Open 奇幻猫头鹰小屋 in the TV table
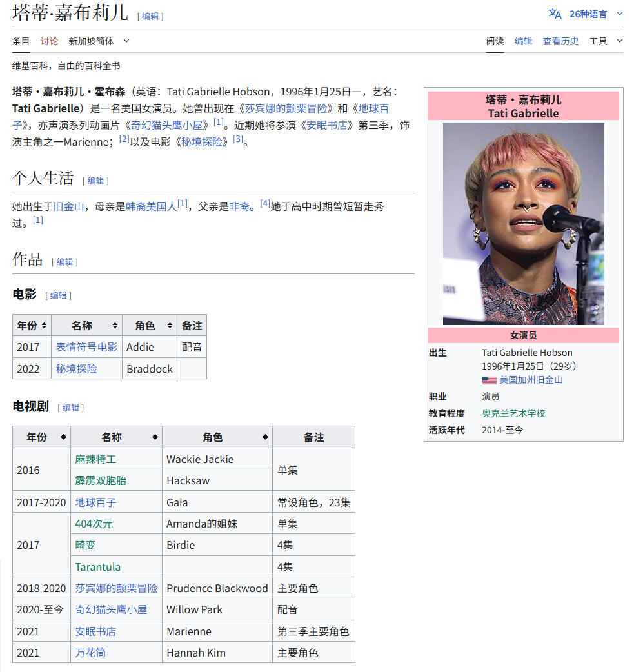 (x=111, y=610)
